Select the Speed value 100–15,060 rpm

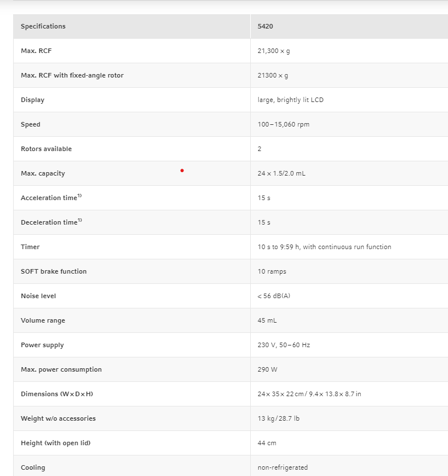(x=284, y=124)
